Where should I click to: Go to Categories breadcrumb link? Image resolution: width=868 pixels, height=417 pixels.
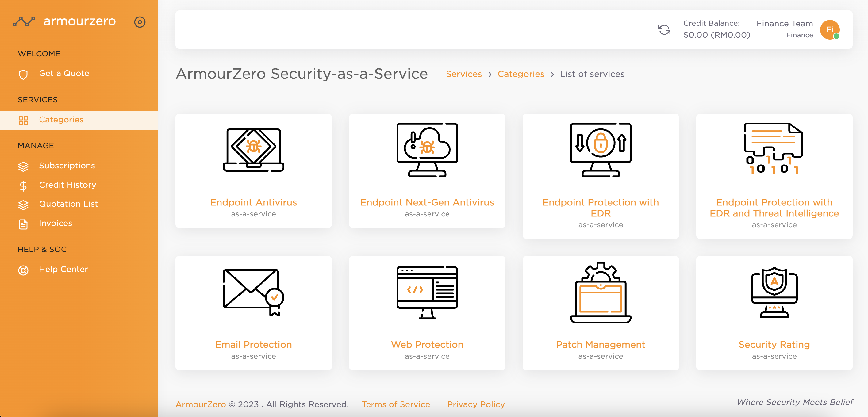click(520, 74)
